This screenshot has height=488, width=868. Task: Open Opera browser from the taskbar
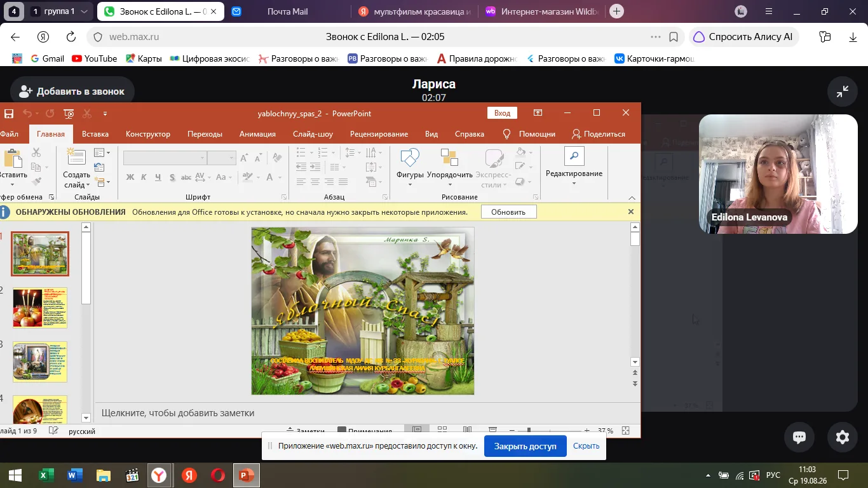tap(217, 475)
